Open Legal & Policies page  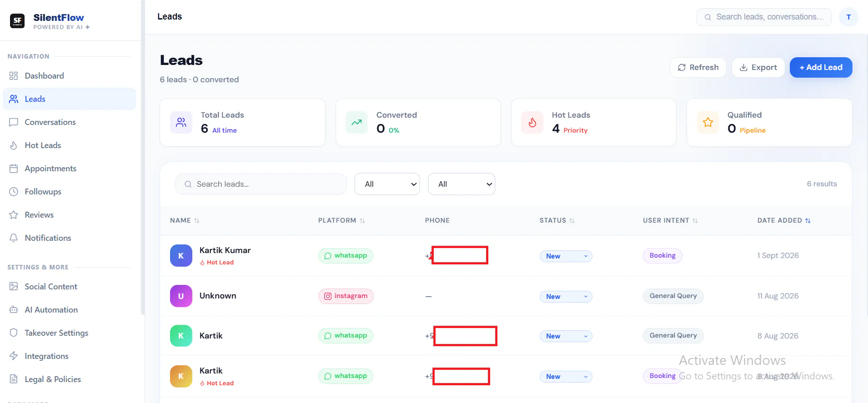[x=70, y=379]
